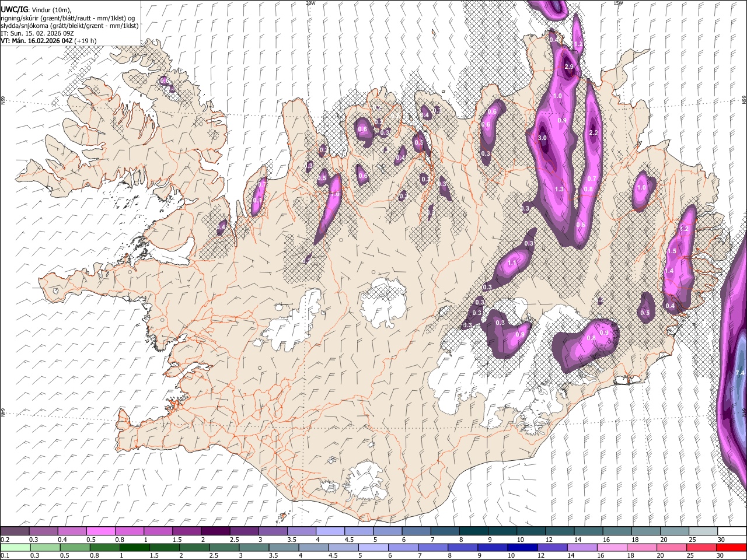Pick the white 30 swatch in the snow scale

point(732,531)
